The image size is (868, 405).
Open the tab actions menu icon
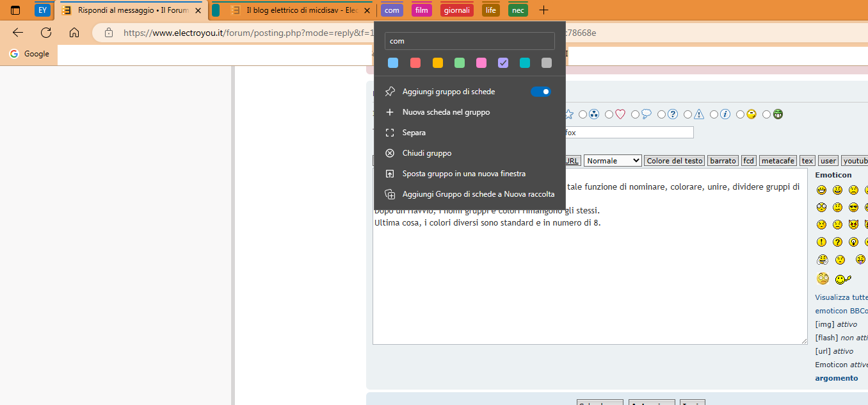click(15, 10)
